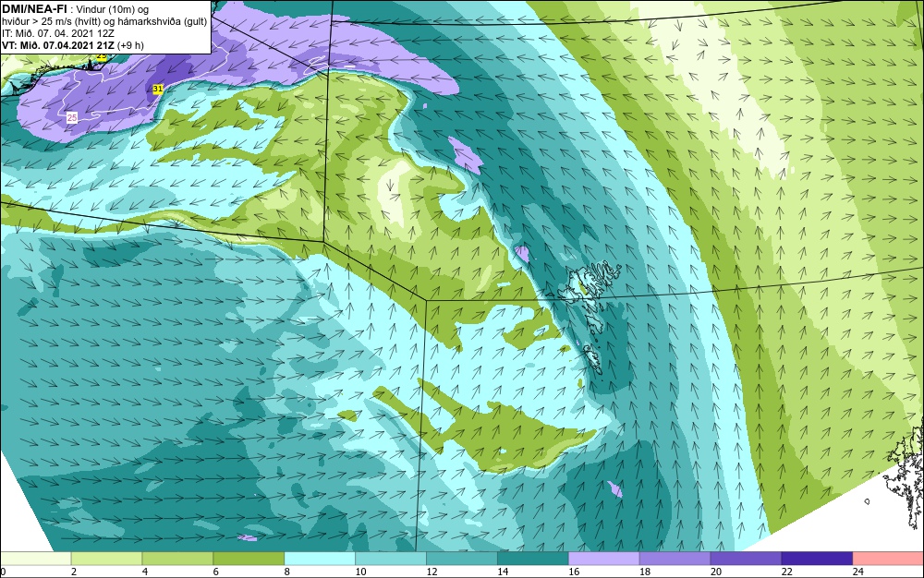
Task: Select the olive green 6–8 m/s legend swatch
Action: click(x=249, y=559)
